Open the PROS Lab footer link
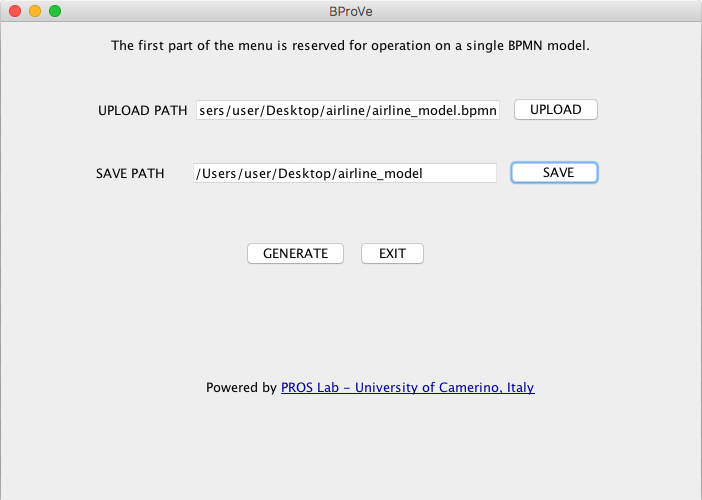The image size is (702, 500). pos(407,388)
